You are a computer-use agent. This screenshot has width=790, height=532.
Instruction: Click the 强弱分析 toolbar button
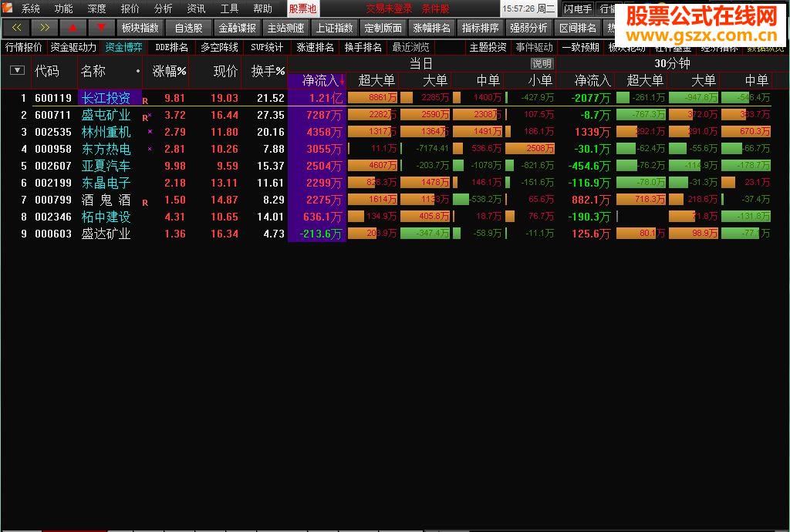[x=528, y=28]
